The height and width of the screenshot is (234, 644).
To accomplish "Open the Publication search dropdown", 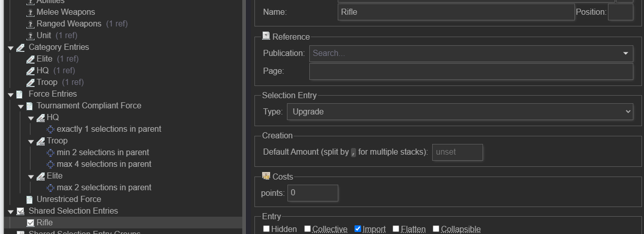I will pos(625,53).
